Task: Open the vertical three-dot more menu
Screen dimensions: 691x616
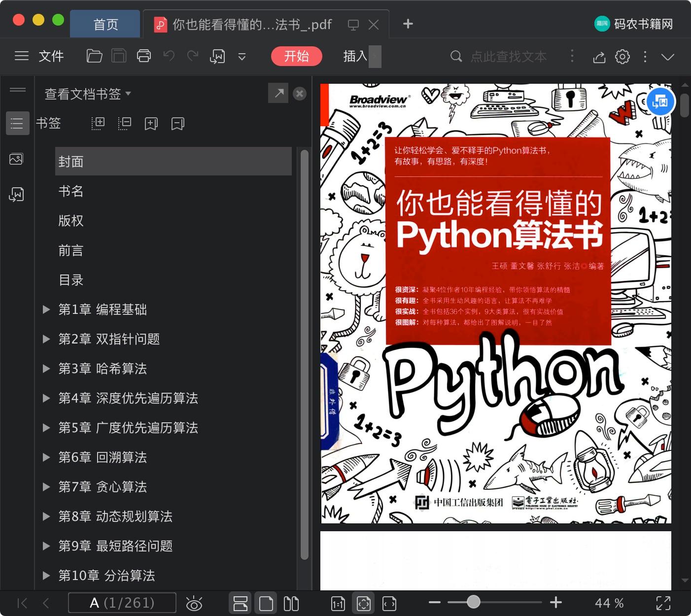Action: (x=645, y=57)
